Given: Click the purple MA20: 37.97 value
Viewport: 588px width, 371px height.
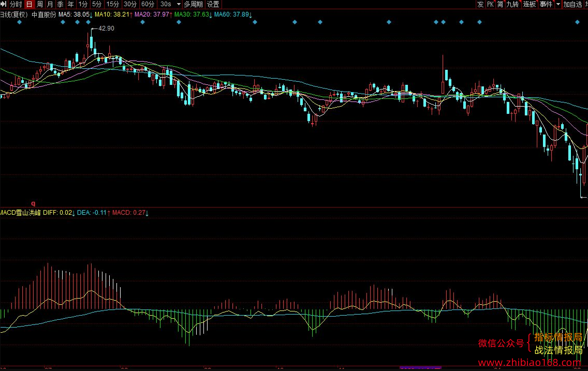Looking at the screenshot, I should [152, 14].
